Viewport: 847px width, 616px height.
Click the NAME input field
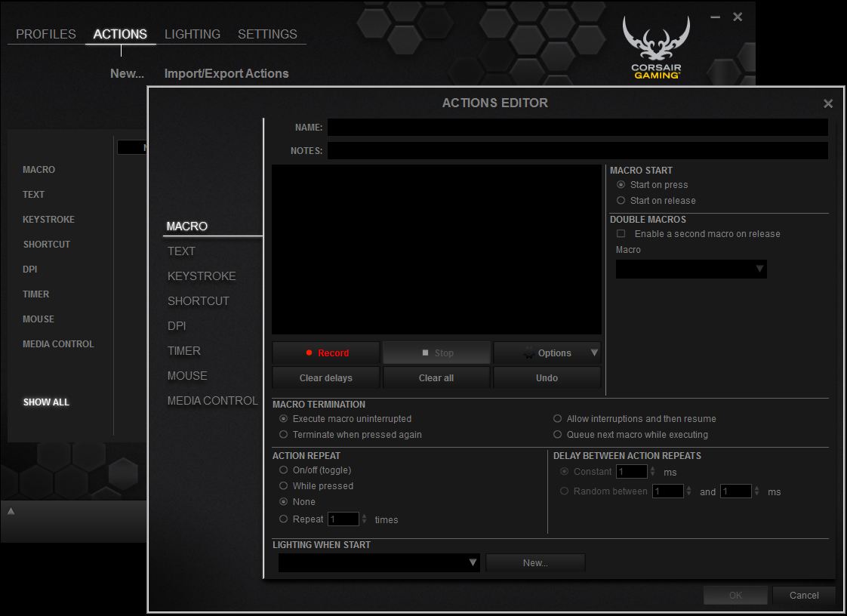pyautogui.click(x=577, y=128)
